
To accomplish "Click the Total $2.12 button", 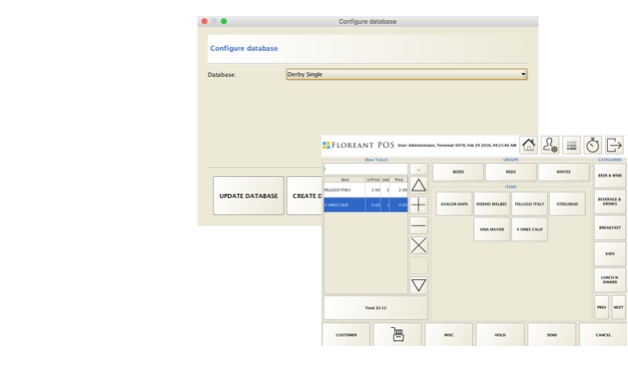I will pos(375,308).
